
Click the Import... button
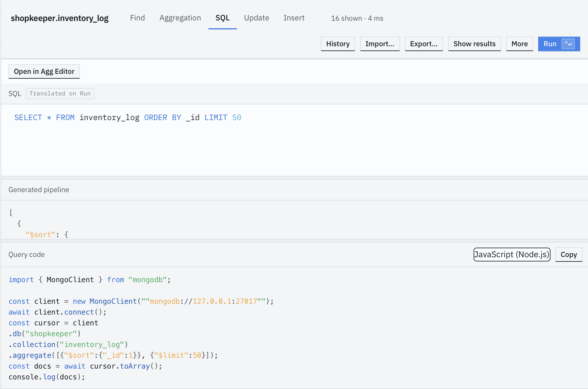(380, 44)
